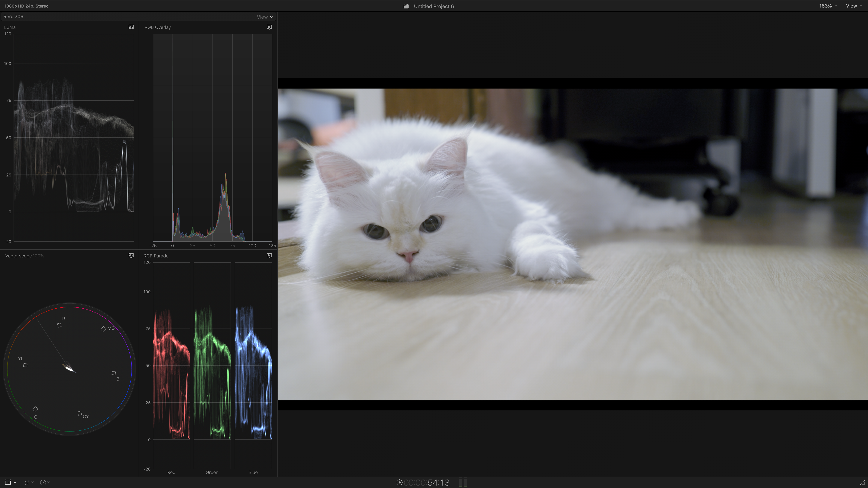Toggle the audio meters display
Screen dimensions: 868x488
pyautogui.click(x=463, y=482)
